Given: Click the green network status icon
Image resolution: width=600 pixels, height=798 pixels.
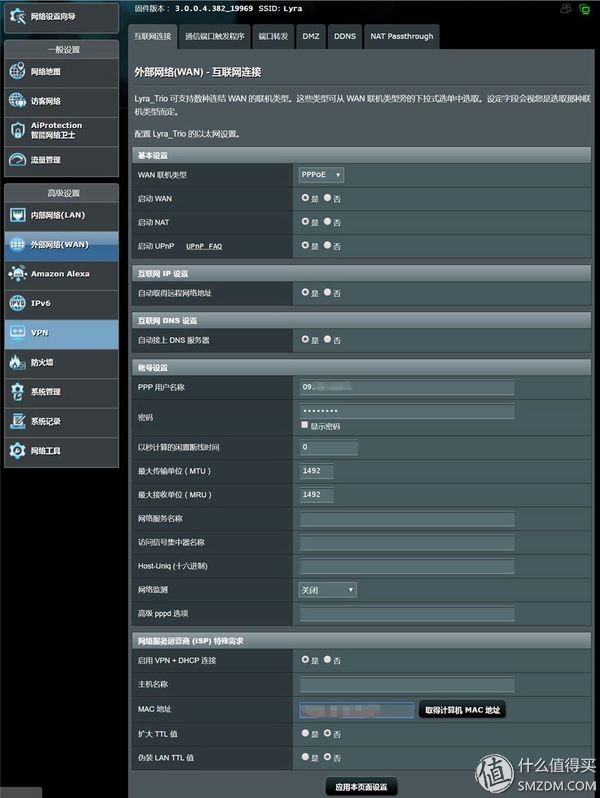Looking at the screenshot, I should click(584, 9).
